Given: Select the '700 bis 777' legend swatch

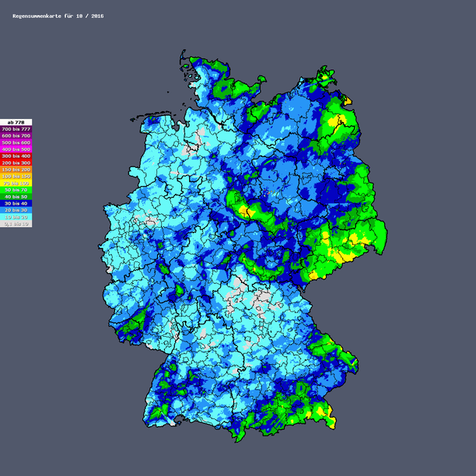Looking at the screenshot, I should (x=16, y=129).
